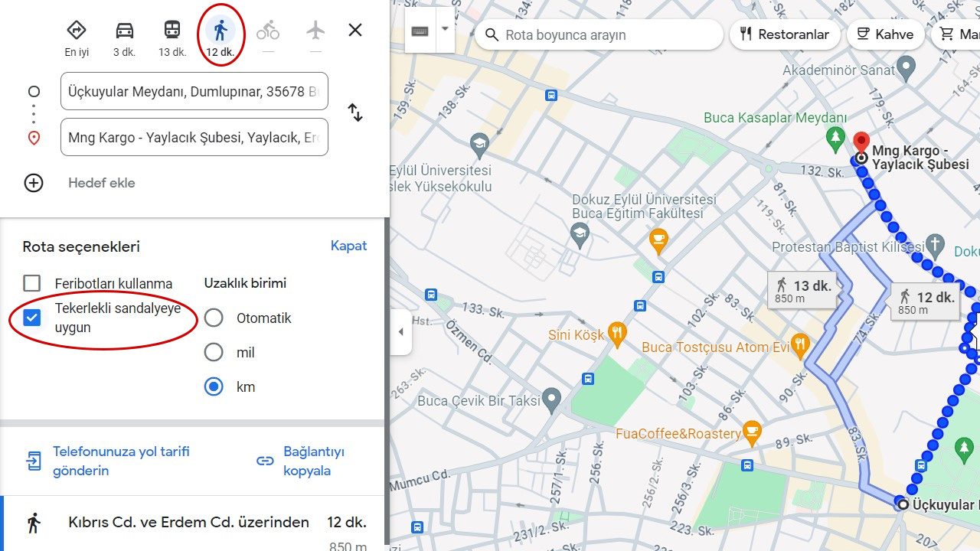Check 'Feribotları kullanma' option
980x551 pixels.
coord(31,283)
